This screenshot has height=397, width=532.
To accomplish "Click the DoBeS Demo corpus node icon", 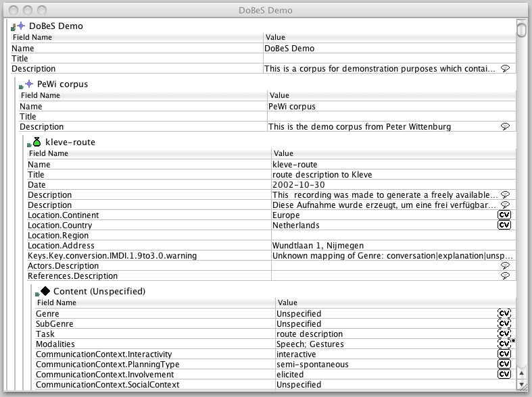I will (21, 26).
